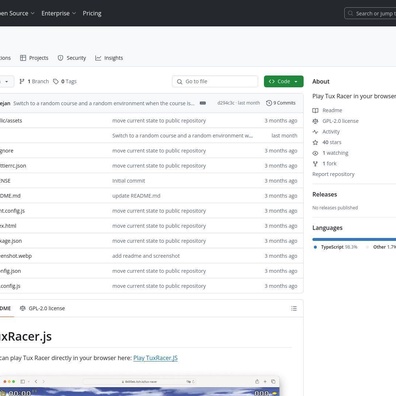396x396 pixels.
Task: Open the Releases heading link
Action: coord(325,194)
